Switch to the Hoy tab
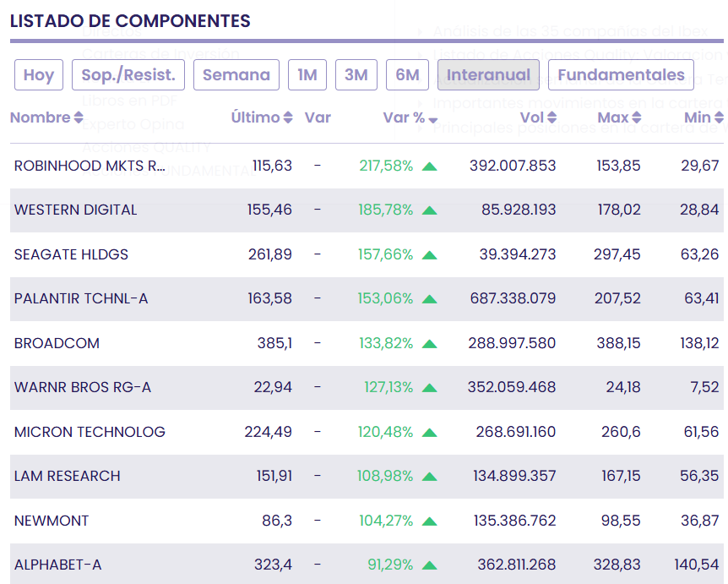 click(x=39, y=75)
